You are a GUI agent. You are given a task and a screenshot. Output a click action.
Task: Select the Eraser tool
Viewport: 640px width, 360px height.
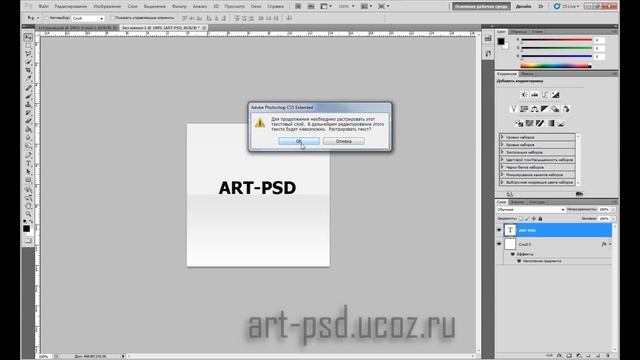click(x=28, y=121)
